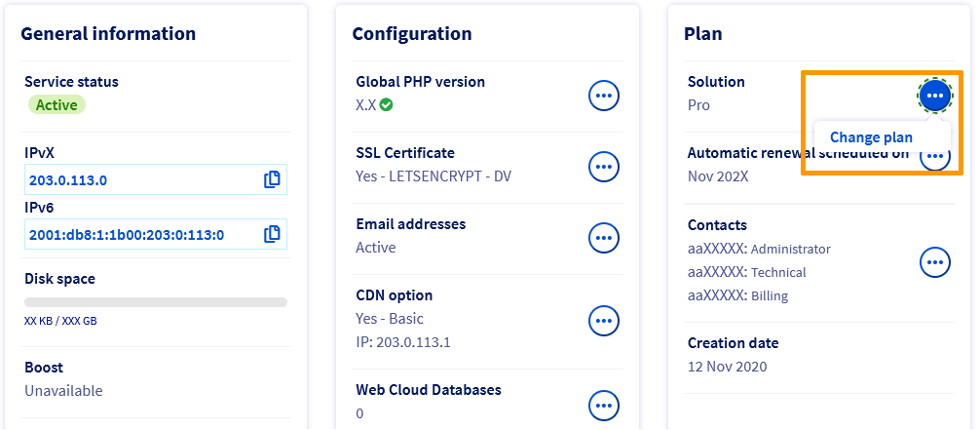Open the Automatic renewal actions menu
The height and width of the screenshot is (430, 980).
937,159
